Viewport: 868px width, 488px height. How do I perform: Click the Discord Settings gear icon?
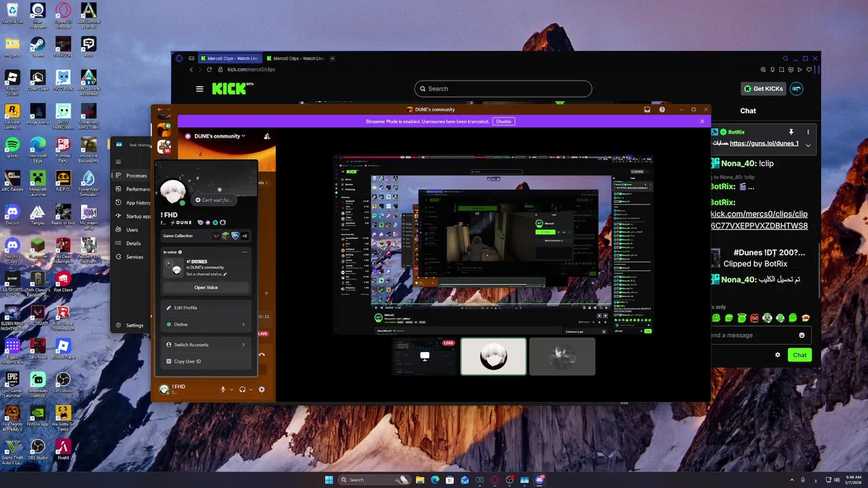[x=262, y=390]
